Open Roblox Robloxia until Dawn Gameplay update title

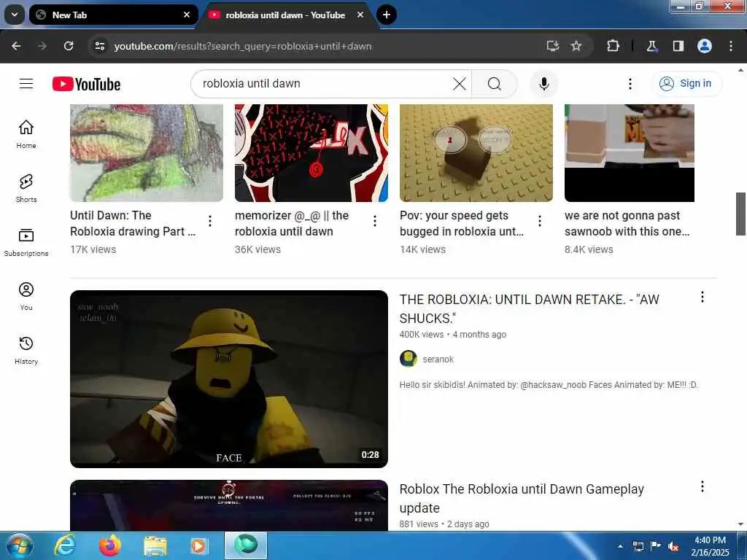pyautogui.click(x=522, y=498)
